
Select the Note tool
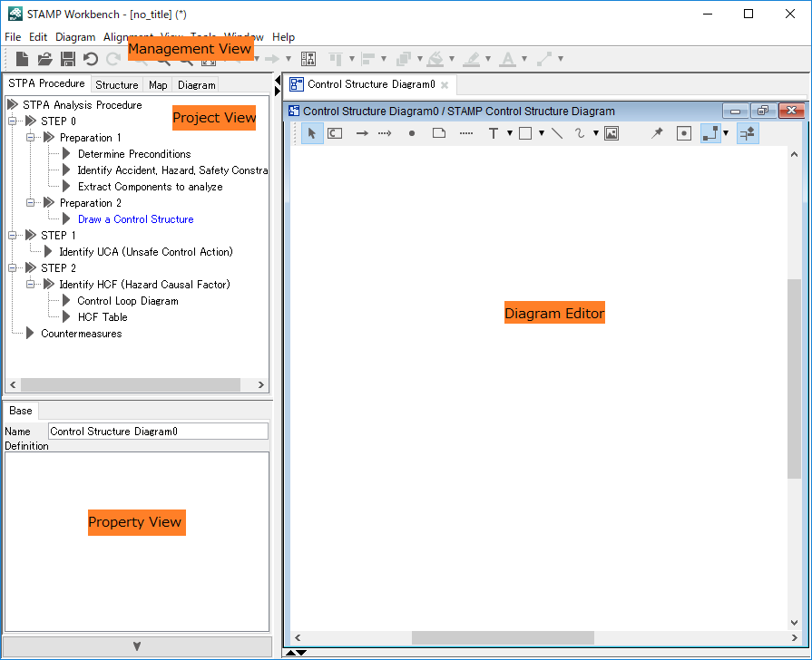(439, 133)
